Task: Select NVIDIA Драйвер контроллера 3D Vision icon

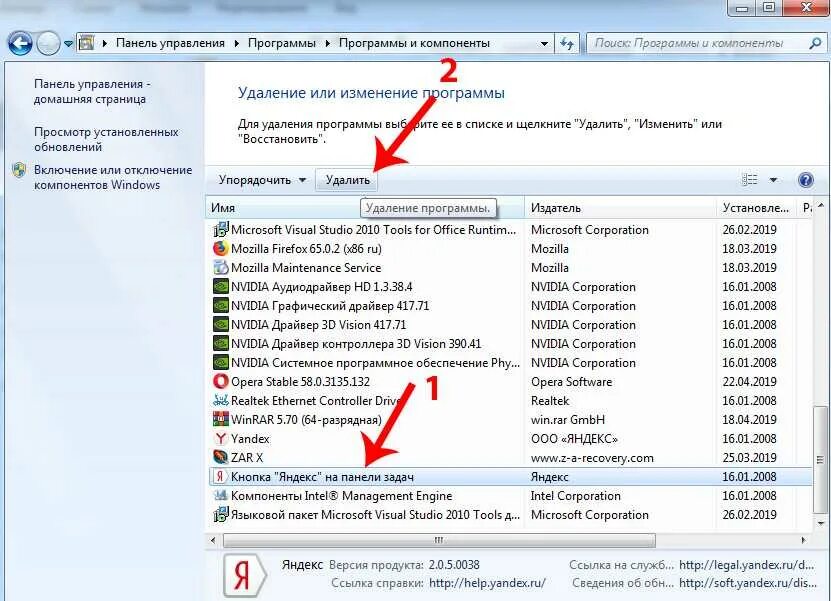Action: [x=220, y=343]
